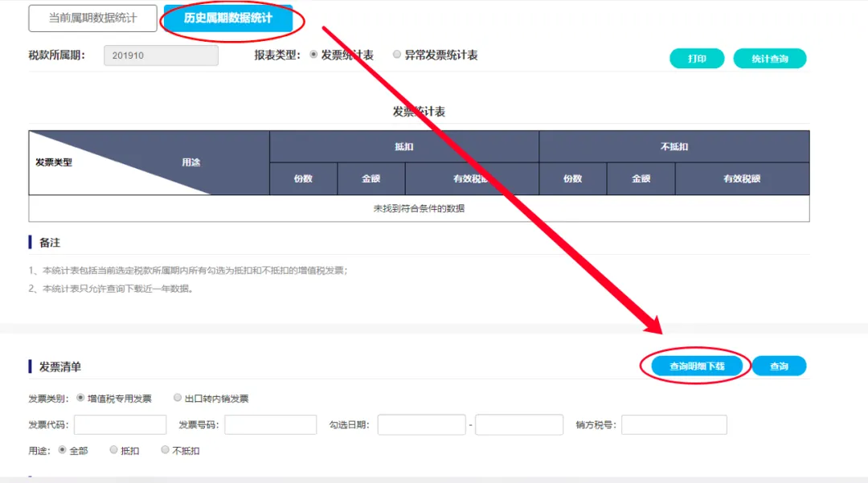868x483 pixels.
Task: Click the 未找到符合条件的数据 message row
Action: (419, 209)
